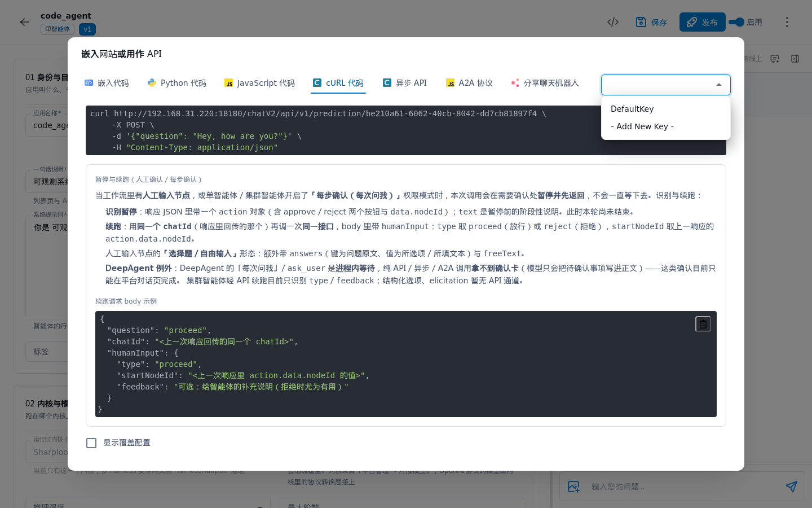Click the code_agent title text
Image resolution: width=812 pixels, height=508 pixels.
(66, 16)
